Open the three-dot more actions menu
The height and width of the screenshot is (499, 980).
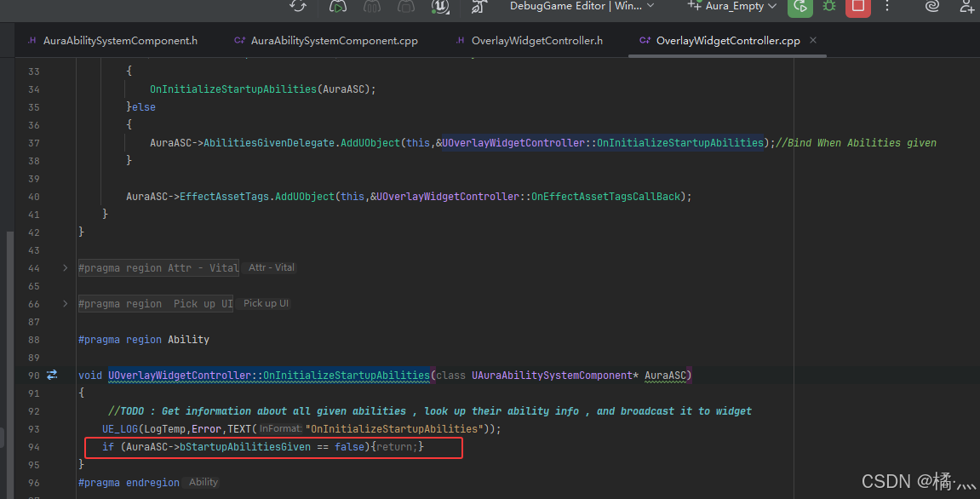887,6
